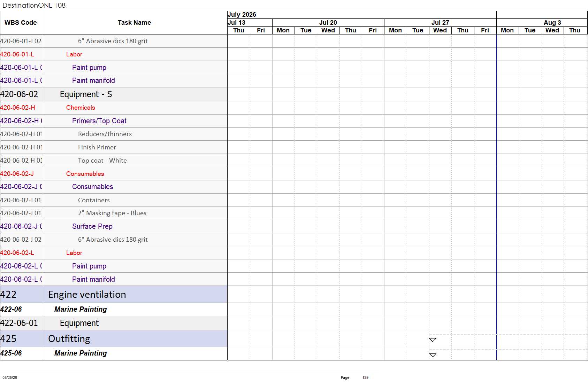This screenshot has height=382, width=588.
Task: Click WBS code 420-06-01-L in red
Action: click(17, 54)
